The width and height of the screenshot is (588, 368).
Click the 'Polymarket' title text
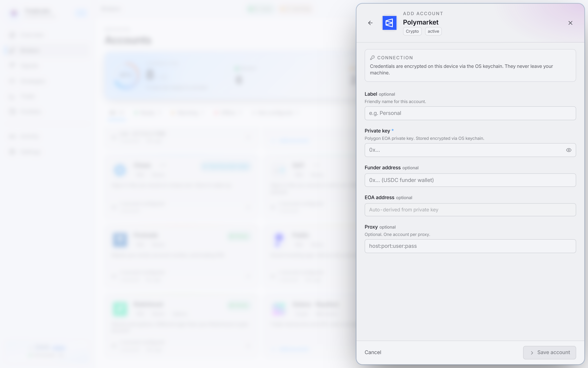coord(421,22)
